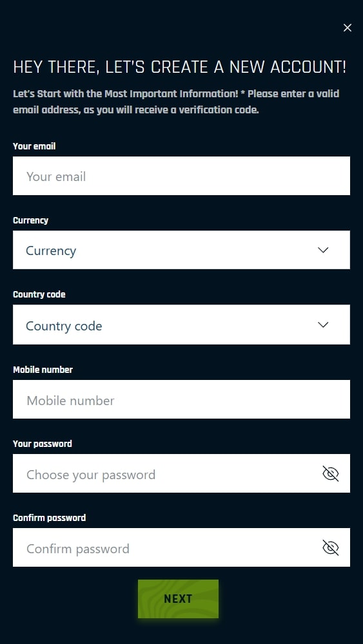Click the 'Mobile number' field label
The height and width of the screenshot is (644, 363).
pos(43,370)
